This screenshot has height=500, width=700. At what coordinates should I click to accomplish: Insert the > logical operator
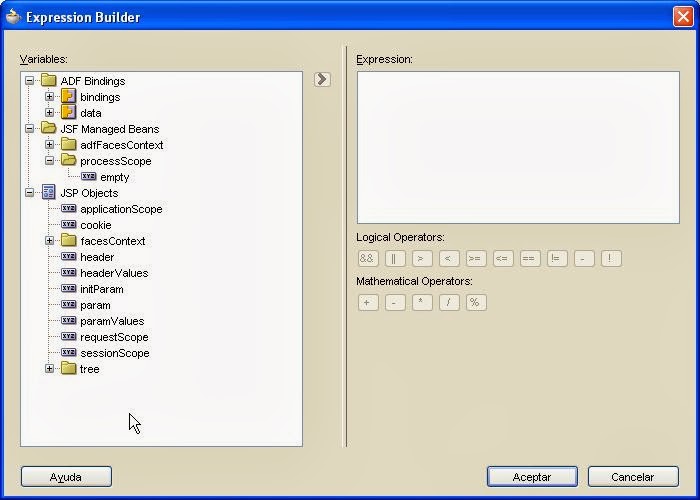(x=422, y=258)
